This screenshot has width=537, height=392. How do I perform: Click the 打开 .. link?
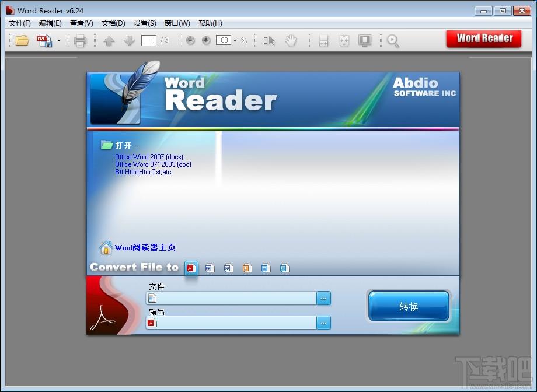[x=127, y=145]
